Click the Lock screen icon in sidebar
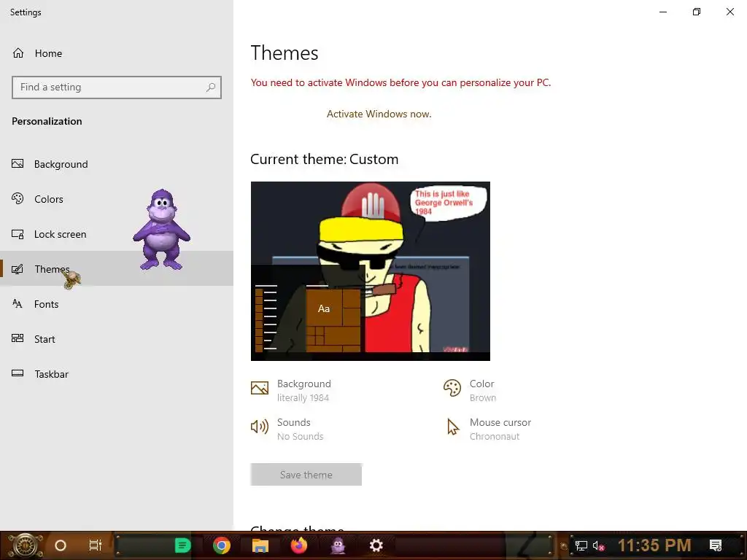747x560 pixels. coord(18,234)
